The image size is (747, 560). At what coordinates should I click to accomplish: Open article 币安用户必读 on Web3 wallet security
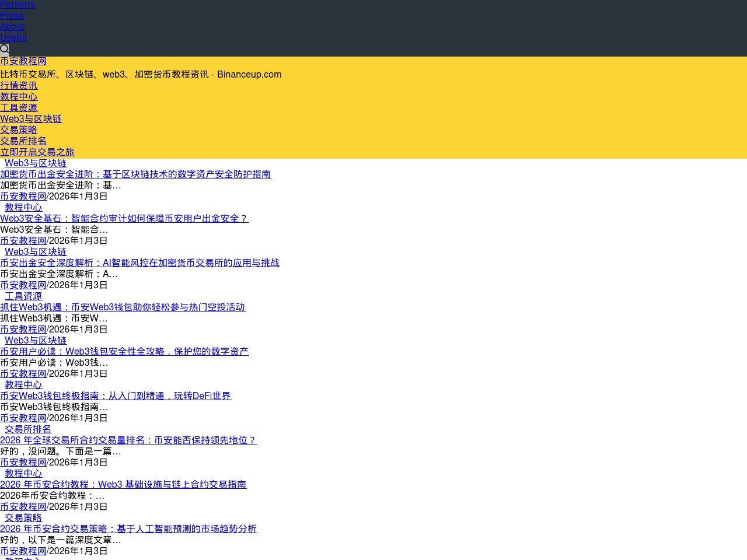(x=124, y=352)
